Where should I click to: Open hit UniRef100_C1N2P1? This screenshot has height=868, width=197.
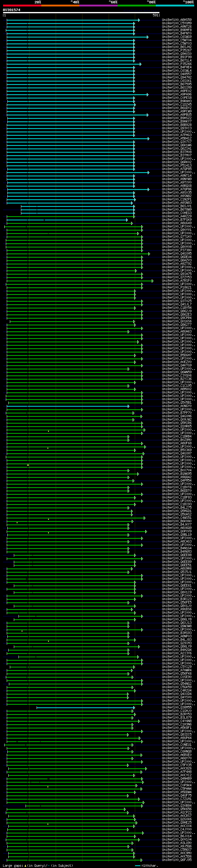[x=177, y=199]
